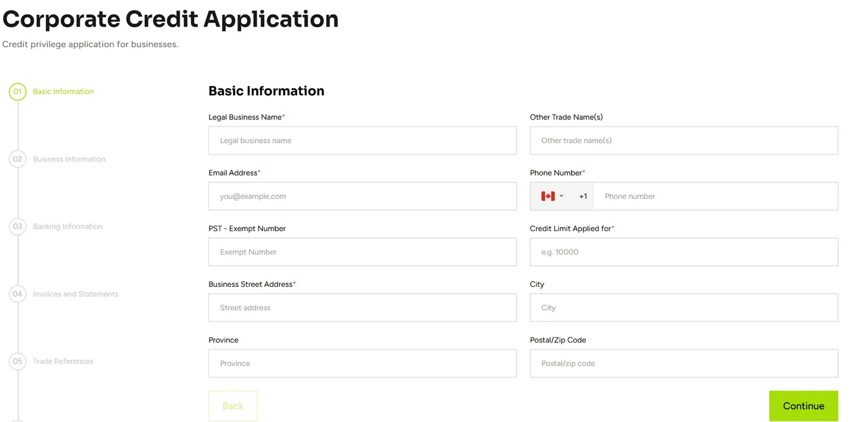Click the Continue button
This screenshot has width=868, height=422.
pos(804,406)
